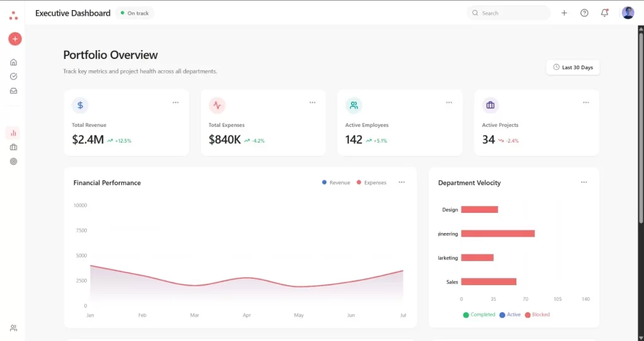The width and height of the screenshot is (644, 341).
Task: Open Total Revenue card options menu
Action: [x=175, y=102]
